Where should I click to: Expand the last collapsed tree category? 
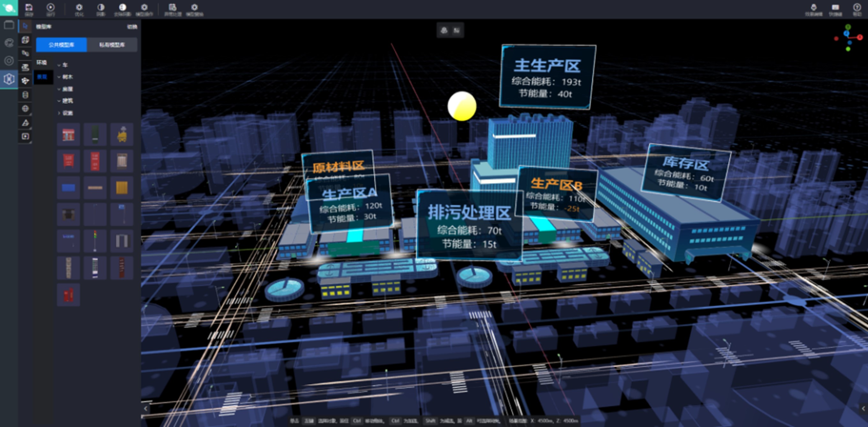(x=59, y=113)
